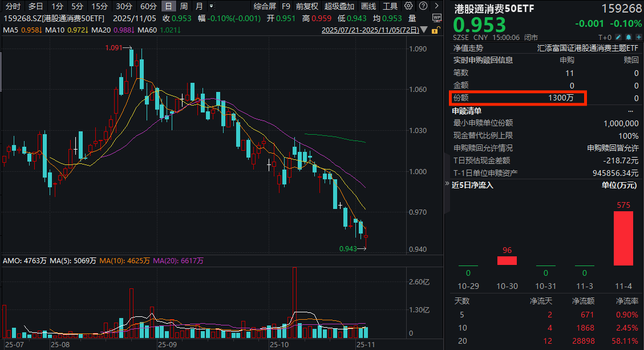The width and height of the screenshot is (644, 350).
Task: Click the help question mark icon
Action: pyautogui.click(x=422, y=6)
